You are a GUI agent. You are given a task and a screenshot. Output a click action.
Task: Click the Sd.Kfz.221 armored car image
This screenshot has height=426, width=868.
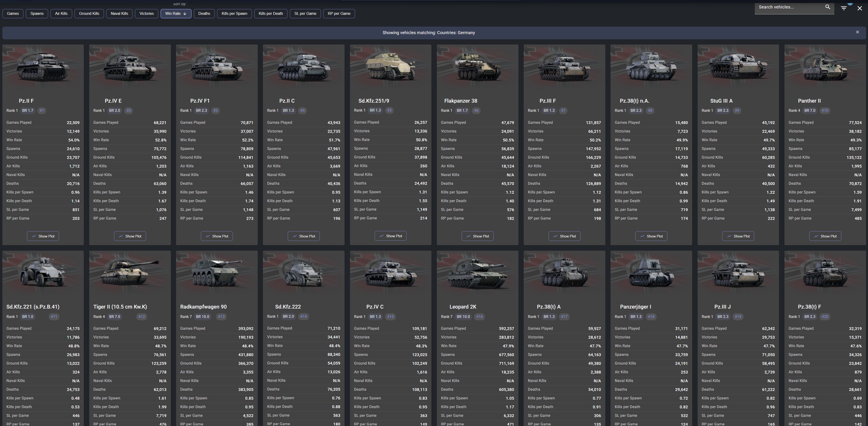43,274
